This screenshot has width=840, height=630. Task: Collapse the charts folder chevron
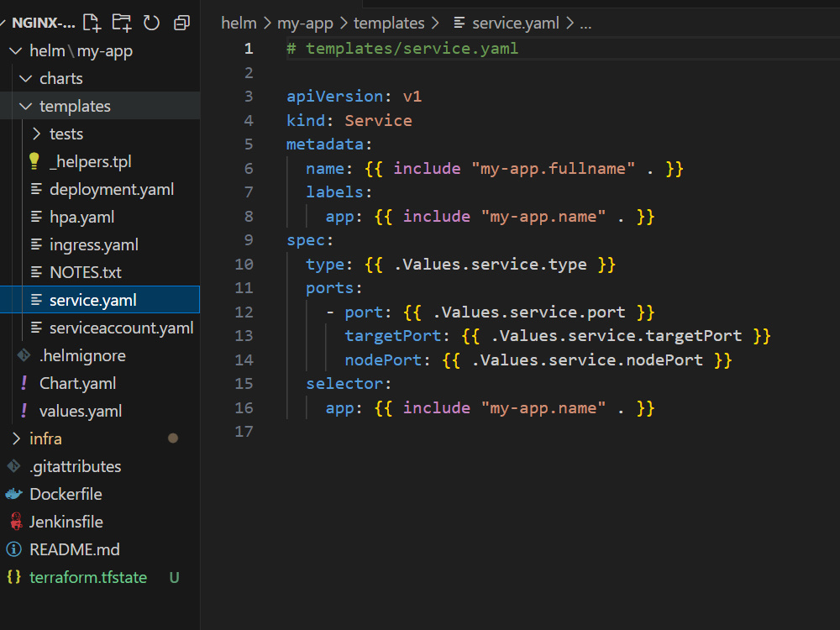pos(24,78)
